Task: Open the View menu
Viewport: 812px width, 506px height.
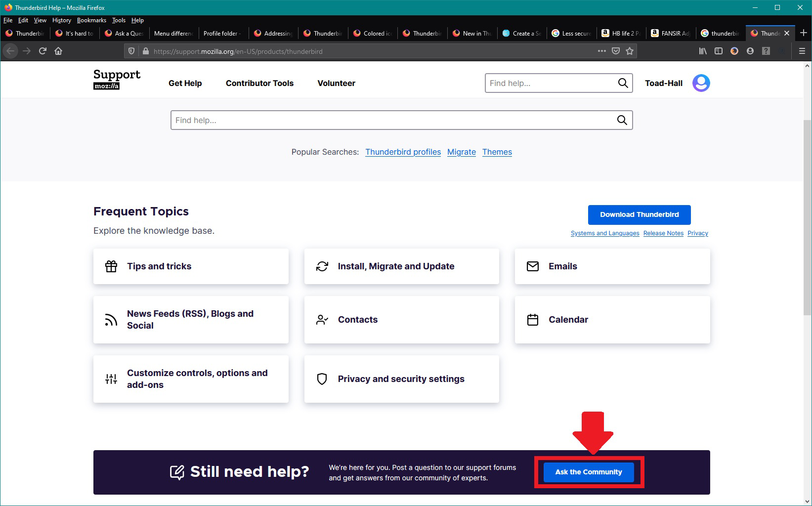Action: pyautogui.click(x=40, y=20)
